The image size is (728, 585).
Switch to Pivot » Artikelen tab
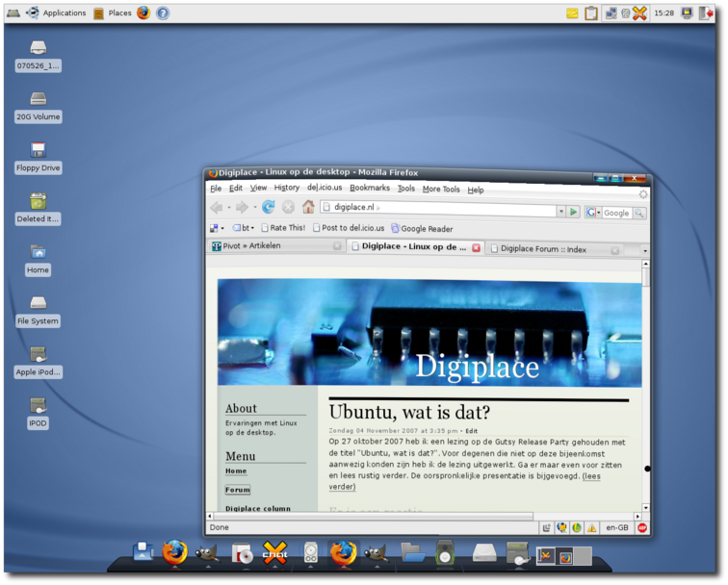pos(275,245)
